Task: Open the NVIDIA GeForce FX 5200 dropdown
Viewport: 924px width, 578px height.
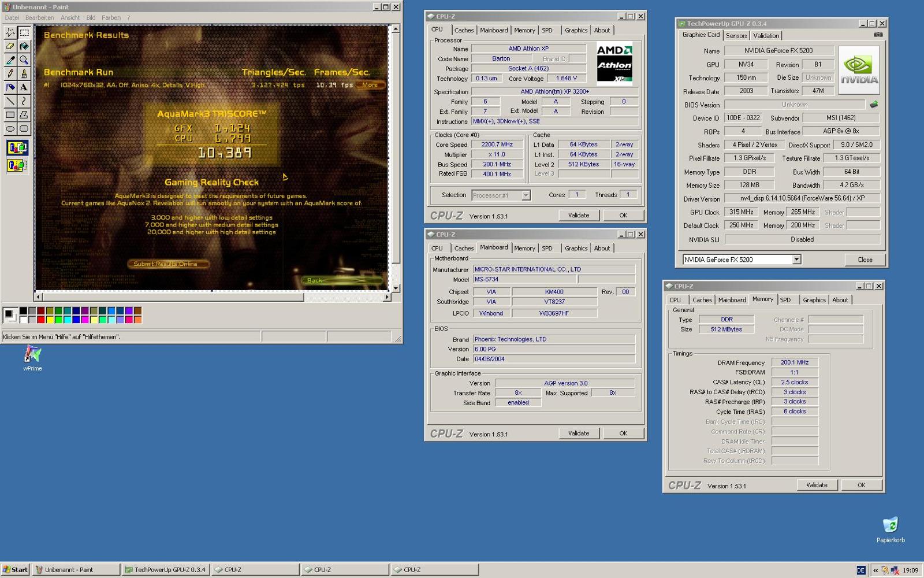Action: pos(796,260)
